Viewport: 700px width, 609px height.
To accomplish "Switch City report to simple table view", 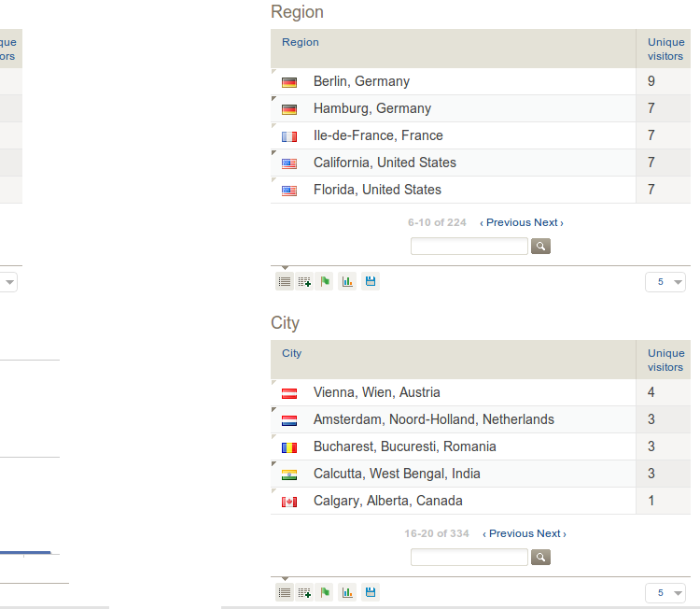I will tap(285, 592).
